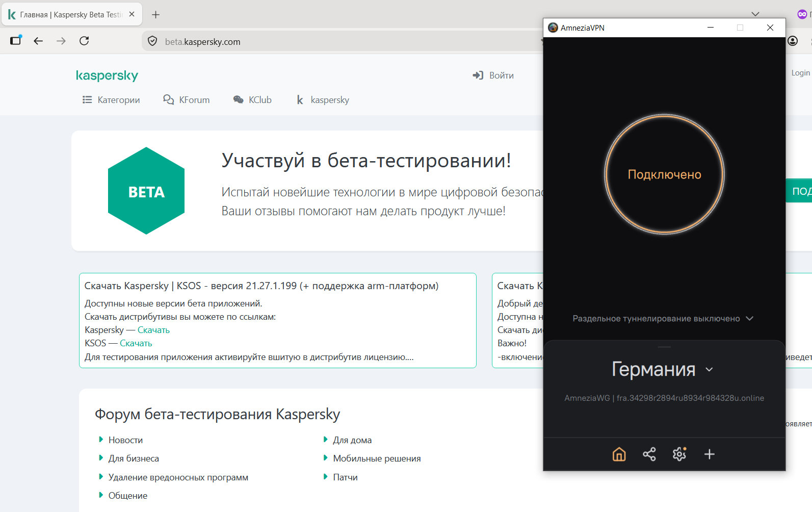The image size is (812, 512).
Task: Click the green BETA hexagon image
Action: (x=146, y=191)
